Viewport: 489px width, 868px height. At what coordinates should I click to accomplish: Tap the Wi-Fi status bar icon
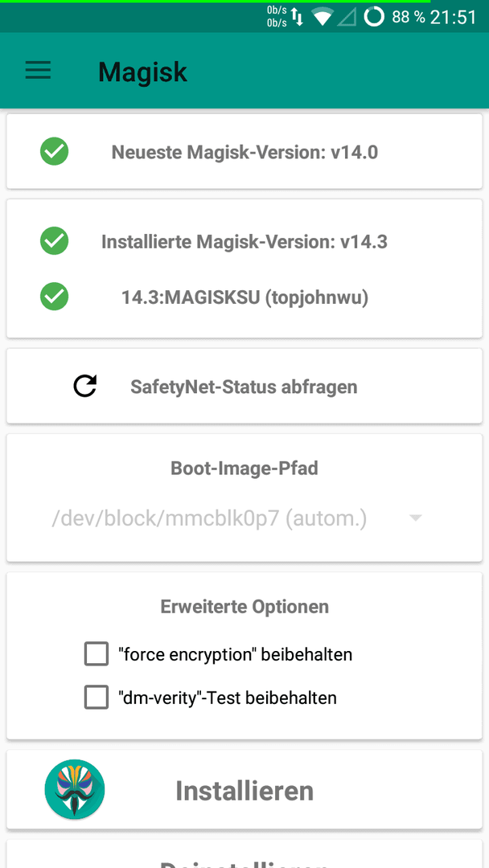322,17
